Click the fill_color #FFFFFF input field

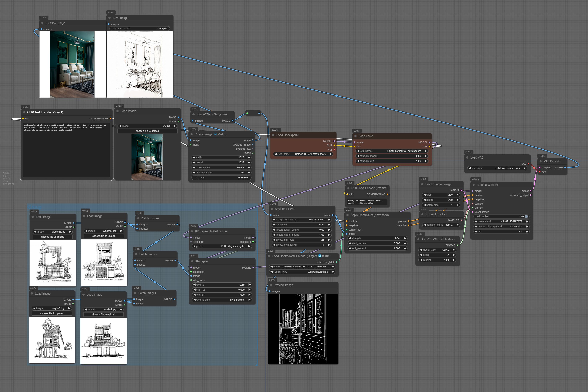(x=221, y=177)
